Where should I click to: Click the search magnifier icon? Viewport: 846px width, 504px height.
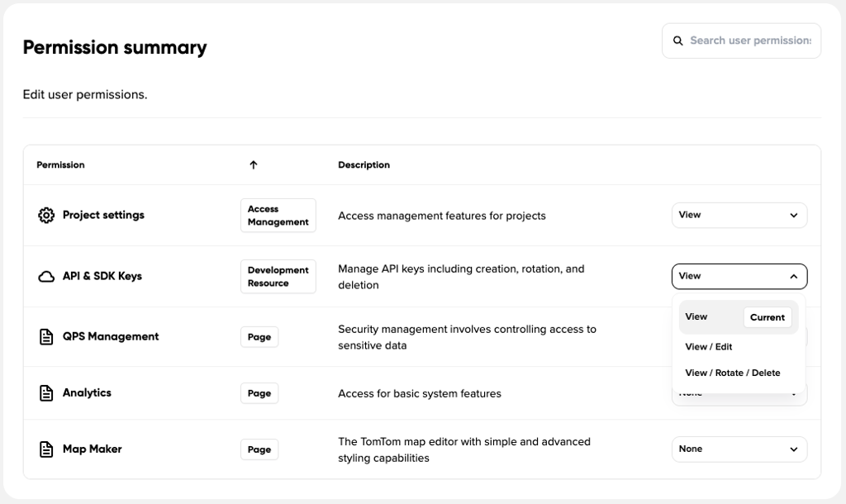(x=678, y=40)
